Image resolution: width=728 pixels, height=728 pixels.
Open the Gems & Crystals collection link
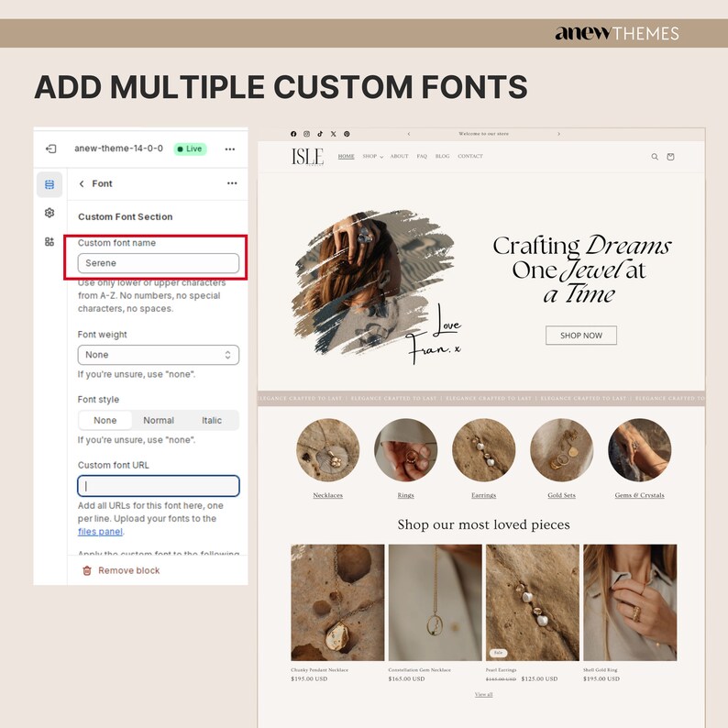click(640, 495)
